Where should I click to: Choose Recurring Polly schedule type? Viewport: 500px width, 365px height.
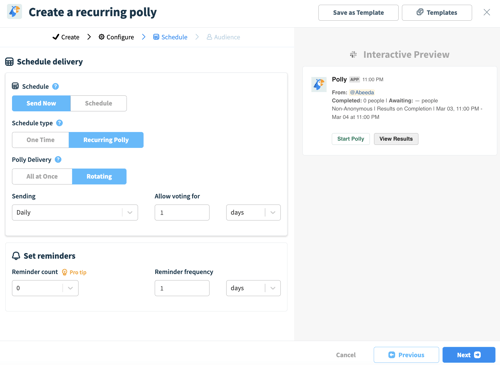[106, 140]
